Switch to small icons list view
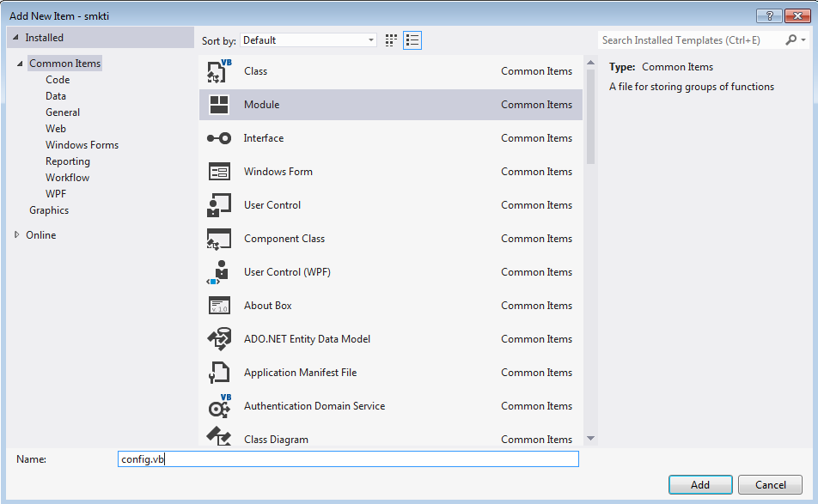Viewport: 818px width, 504px height. [412, 40]
